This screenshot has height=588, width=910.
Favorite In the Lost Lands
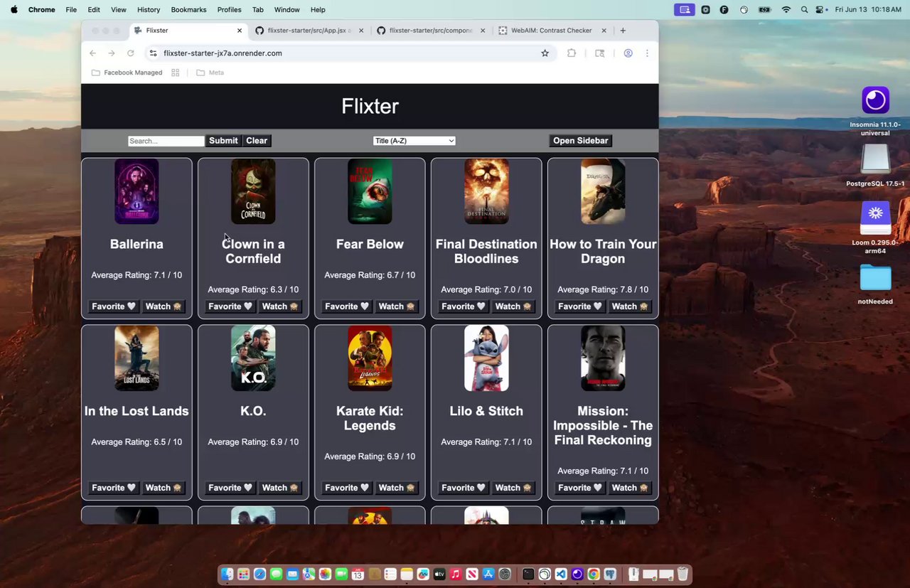coord(113,488)
